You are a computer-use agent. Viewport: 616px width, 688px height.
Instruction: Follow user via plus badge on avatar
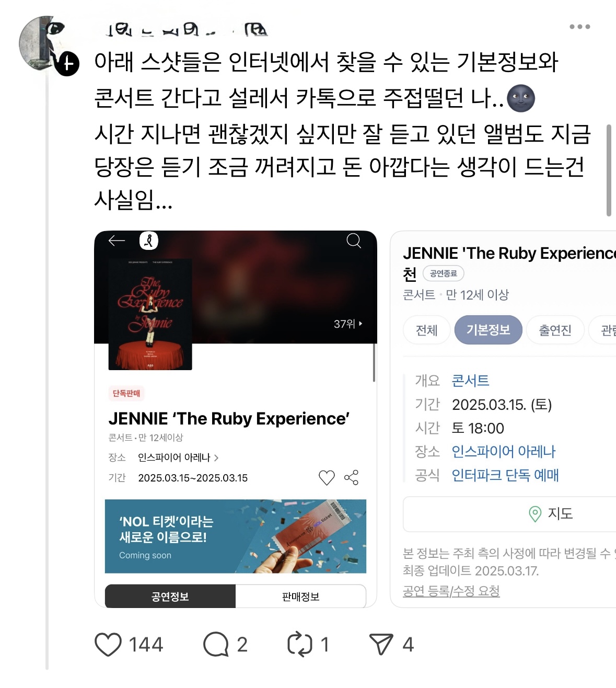[x=67, y=64]
